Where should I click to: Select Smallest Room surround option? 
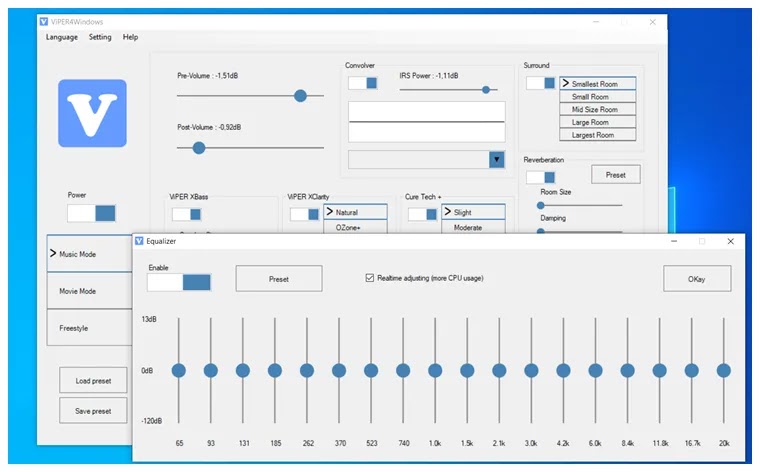click(x=598, y=83)
